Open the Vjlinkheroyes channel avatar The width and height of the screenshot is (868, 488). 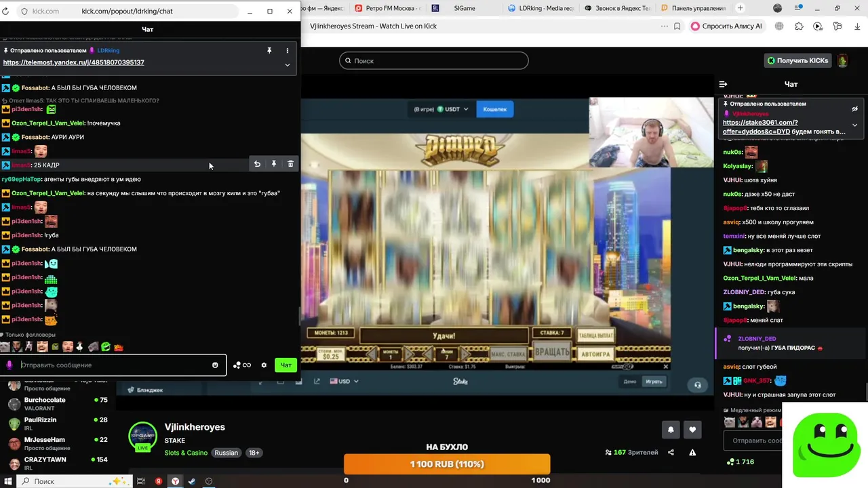coord(143,436)
